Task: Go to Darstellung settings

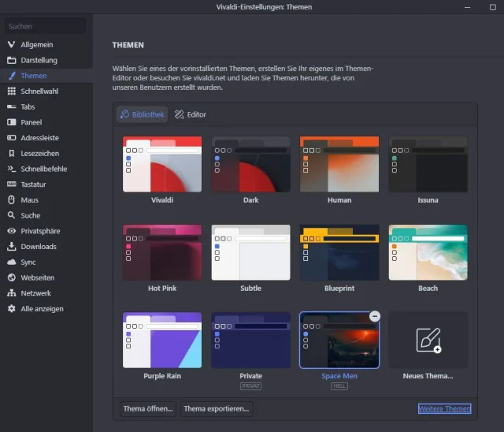Action: 46,60
